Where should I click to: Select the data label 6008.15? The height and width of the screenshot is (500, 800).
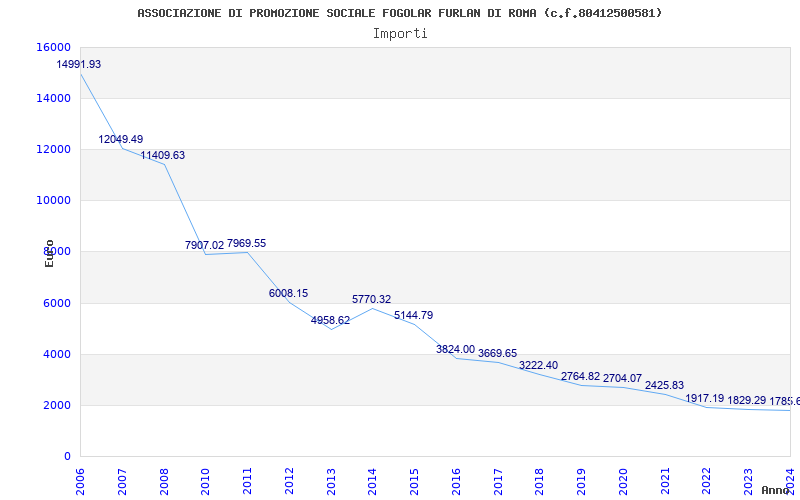[288, 293]
